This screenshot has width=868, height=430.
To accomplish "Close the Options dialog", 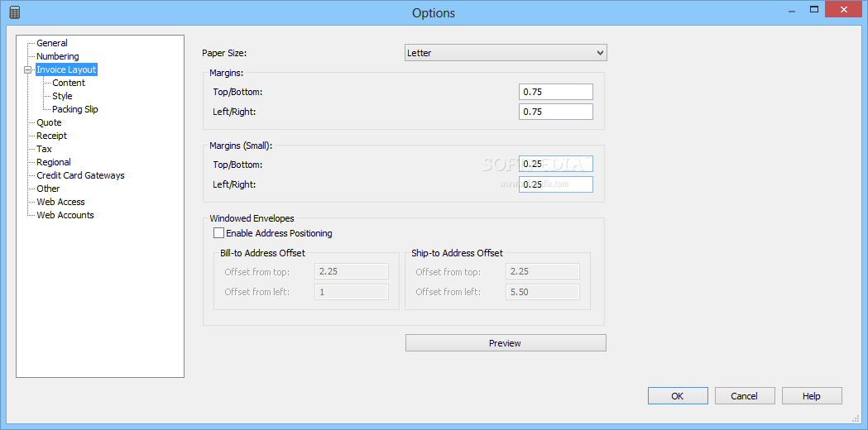I will pos(844,9).
